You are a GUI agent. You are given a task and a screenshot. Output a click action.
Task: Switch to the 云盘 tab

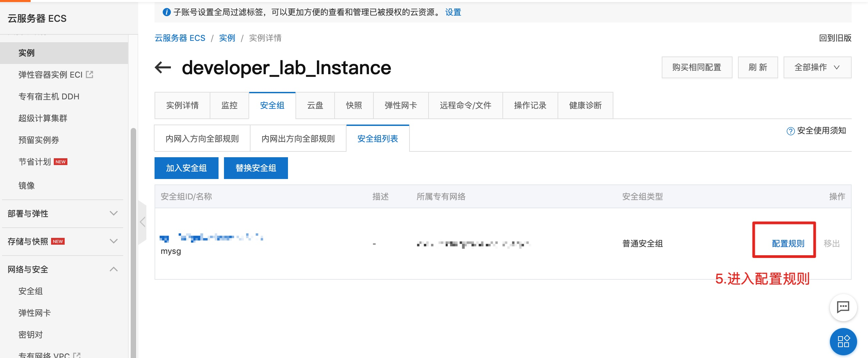[x=315, y=105]
